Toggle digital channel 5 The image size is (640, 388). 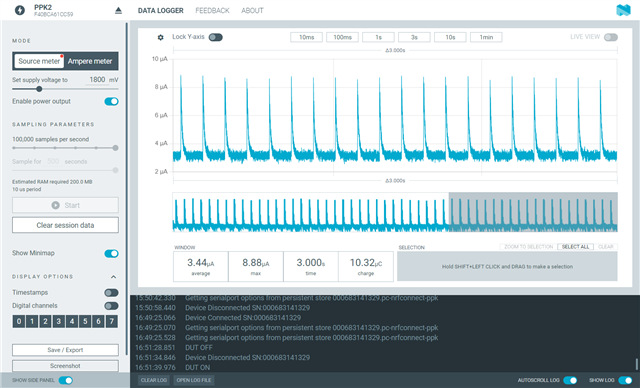(x=85, y=321)
